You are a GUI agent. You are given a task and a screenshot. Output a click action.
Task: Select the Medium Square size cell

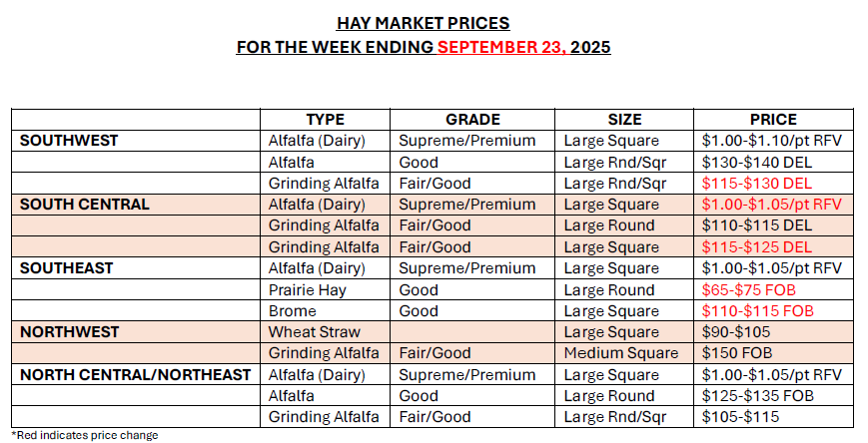tap(620, 353)
